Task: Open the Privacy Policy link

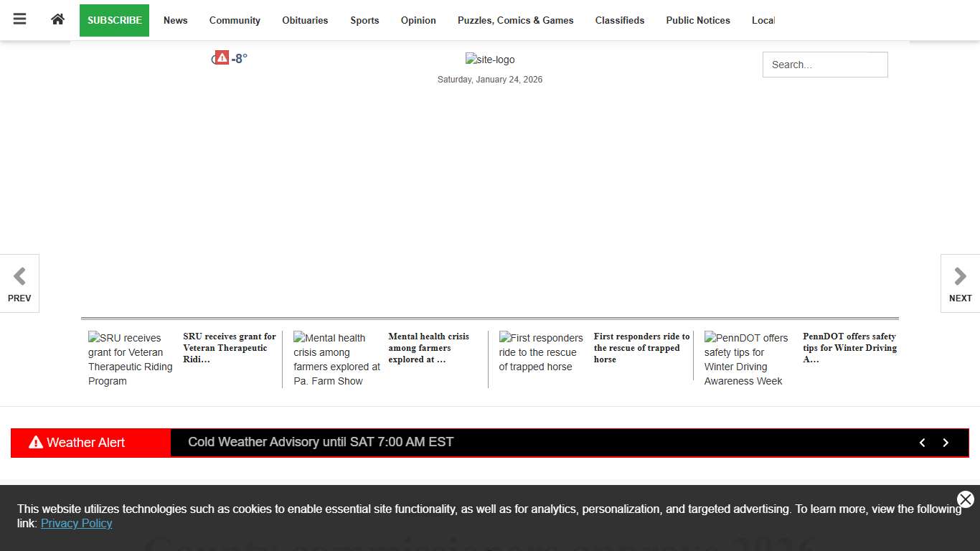Action: [x=76, y=523]
